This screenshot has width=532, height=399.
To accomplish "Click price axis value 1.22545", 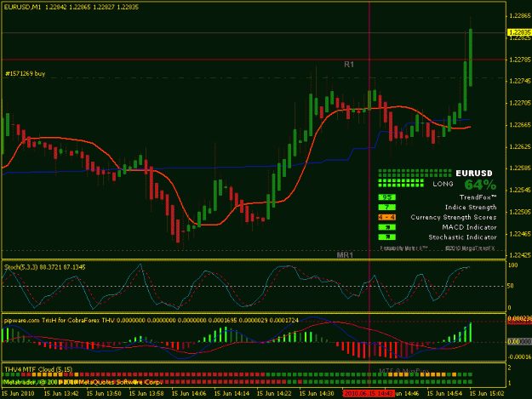I will [x=520, y=190].
